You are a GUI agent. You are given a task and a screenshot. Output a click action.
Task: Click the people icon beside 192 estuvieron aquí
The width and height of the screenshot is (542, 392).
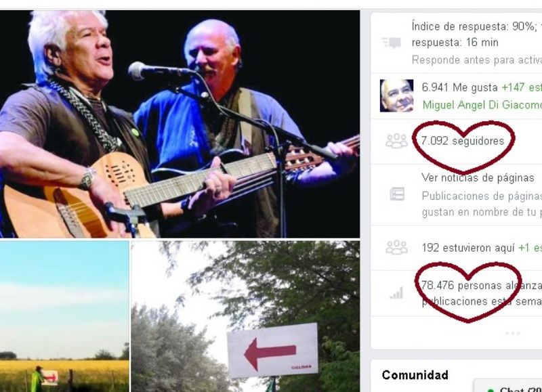(396, 247)
